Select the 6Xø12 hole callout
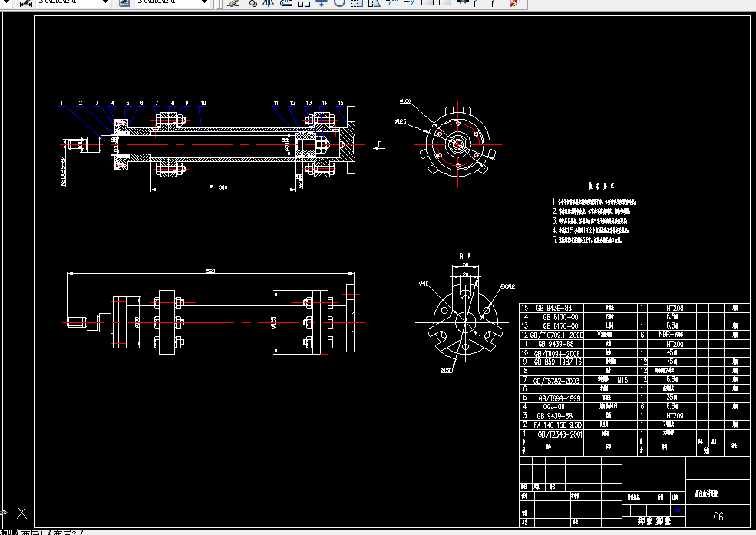Screen dimensions: 756x535 pos(507,286)
